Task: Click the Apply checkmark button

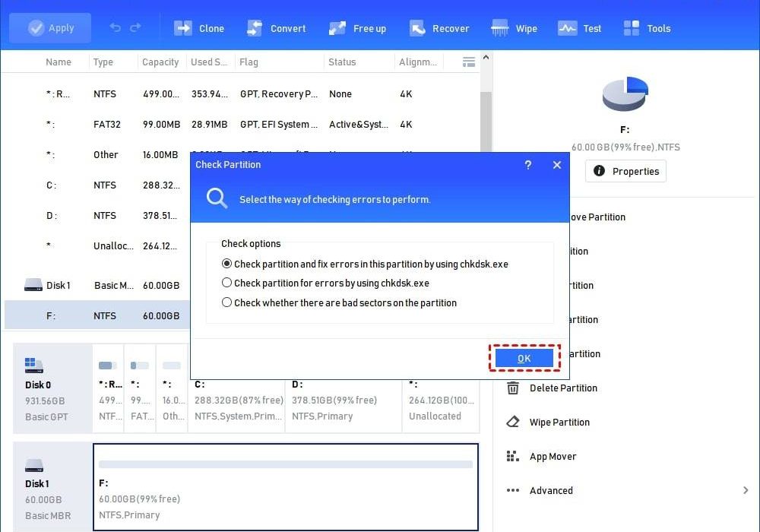Action: pyautogui.click(x=50, y=28)
